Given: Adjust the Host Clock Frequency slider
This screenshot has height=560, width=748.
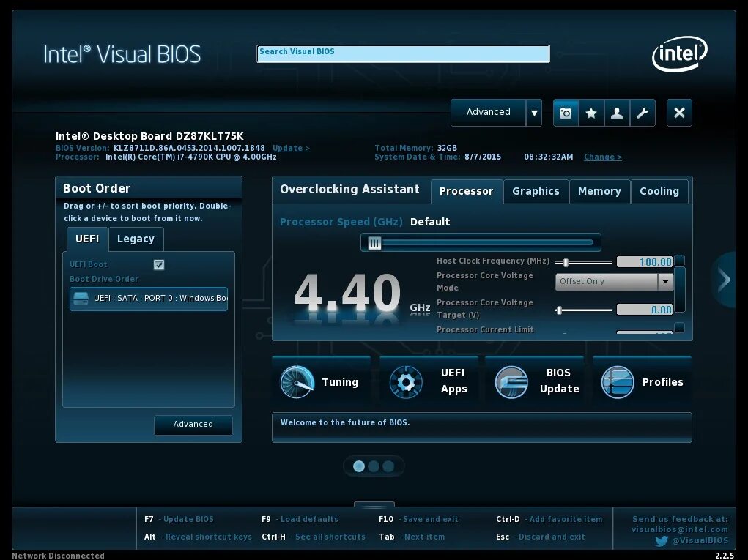Looking at the screenshot, I should [x=566, y=263].
